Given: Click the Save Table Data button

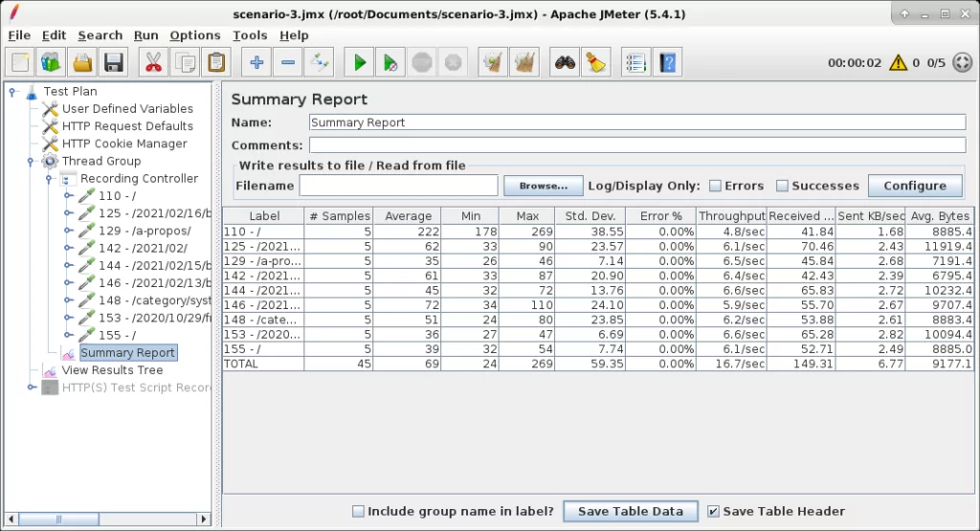Looking at the screenshot, I should click(x=631, y=511).
